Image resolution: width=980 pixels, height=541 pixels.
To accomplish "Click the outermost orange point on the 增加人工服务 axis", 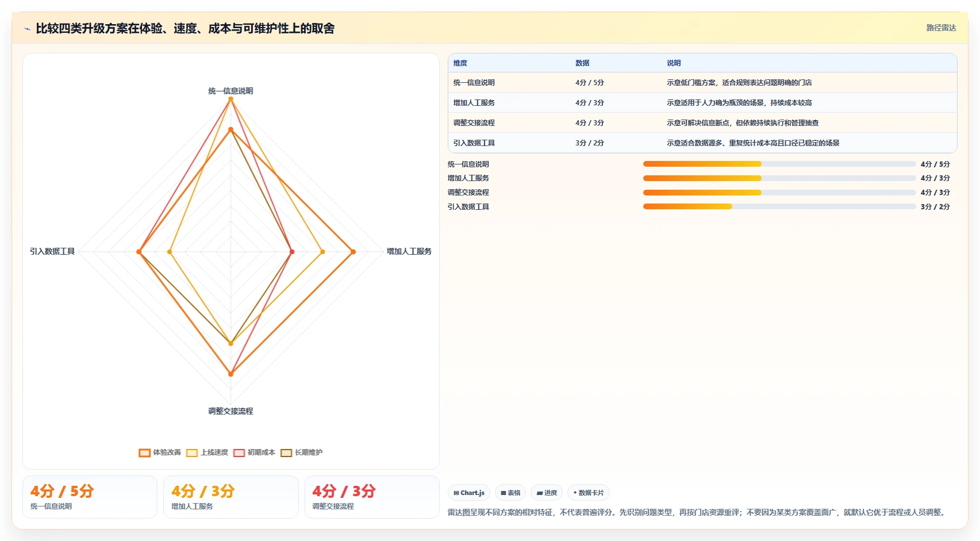I will 353,252.
